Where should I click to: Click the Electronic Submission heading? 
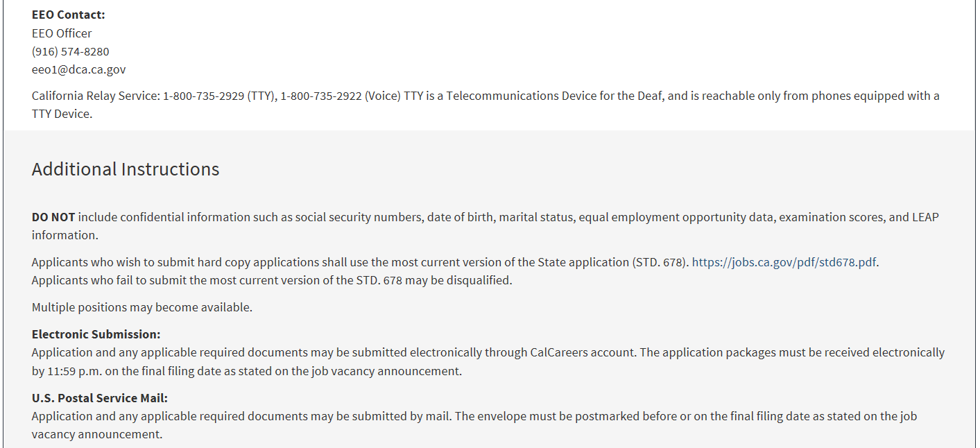[96, 334]
